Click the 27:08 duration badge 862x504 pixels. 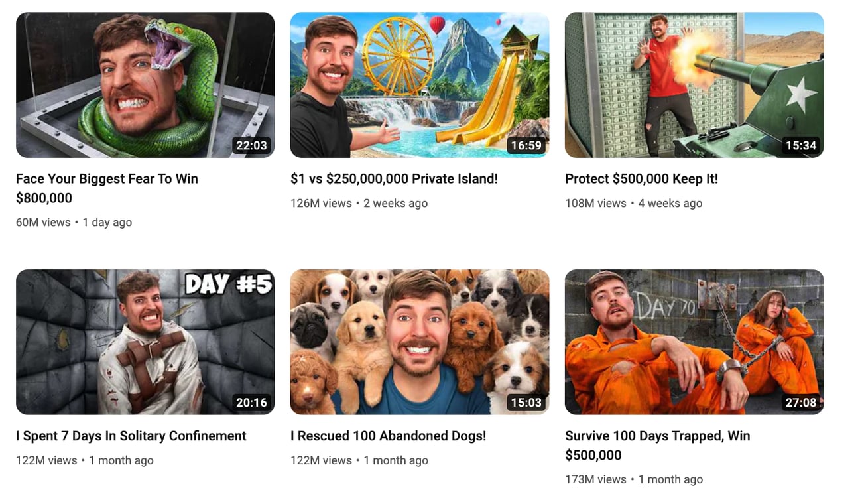(800, 403)
